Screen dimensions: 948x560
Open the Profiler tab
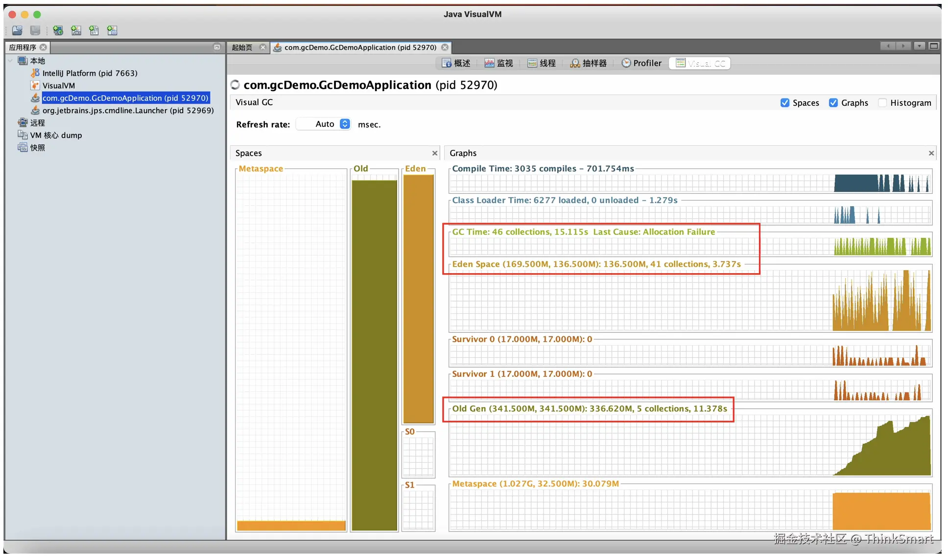point(641,63)
